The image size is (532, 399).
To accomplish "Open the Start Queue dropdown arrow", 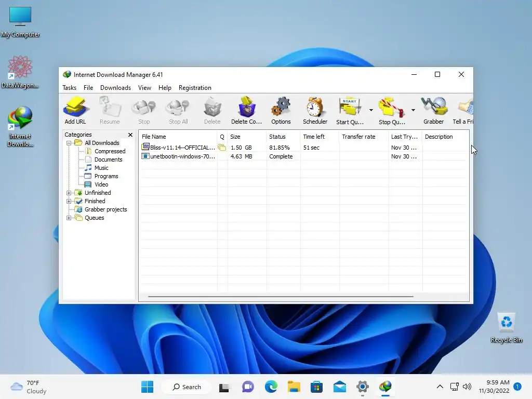I will tap(371, 110).
